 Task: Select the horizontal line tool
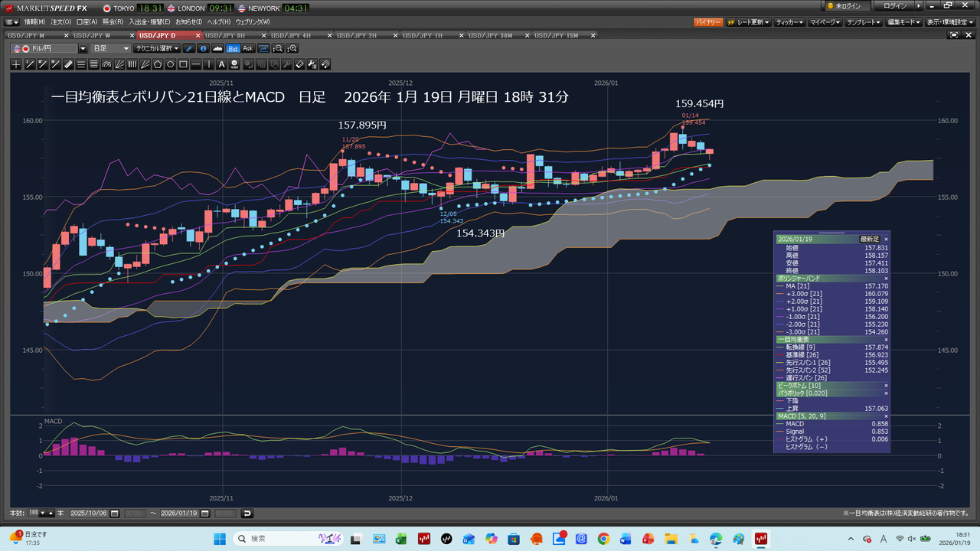(x=196, y=64)
